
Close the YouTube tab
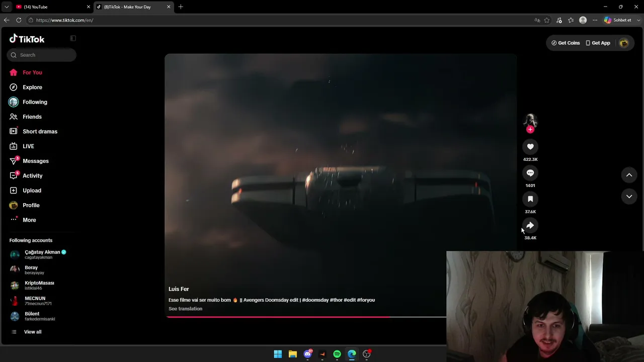tap(89, 7)
